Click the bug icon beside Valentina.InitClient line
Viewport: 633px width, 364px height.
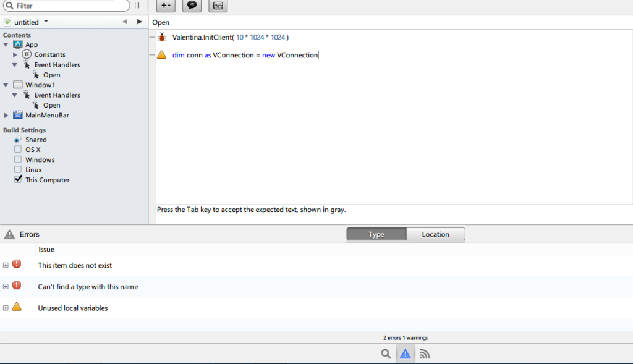pos(162,37)
